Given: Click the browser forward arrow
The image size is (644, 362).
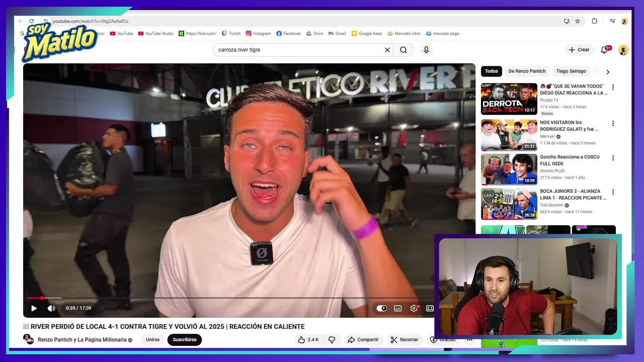Looking at the screenshot, I should (x=19, y=21).
